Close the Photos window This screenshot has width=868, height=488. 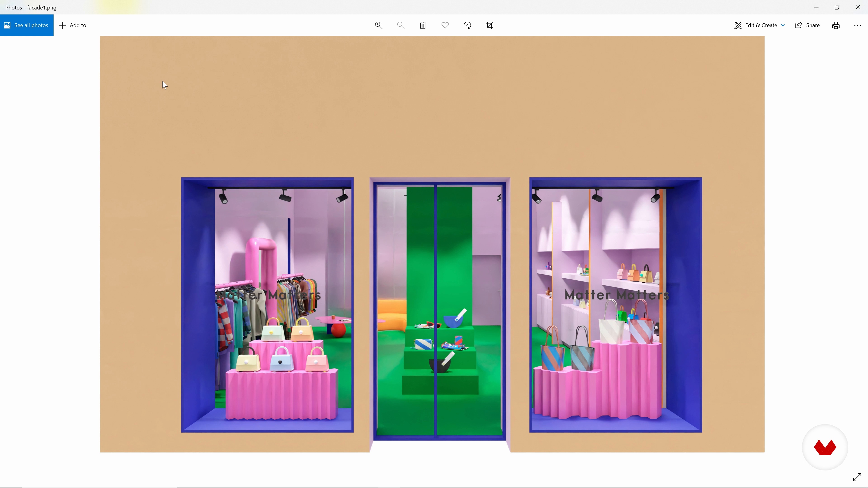point(858,7)
